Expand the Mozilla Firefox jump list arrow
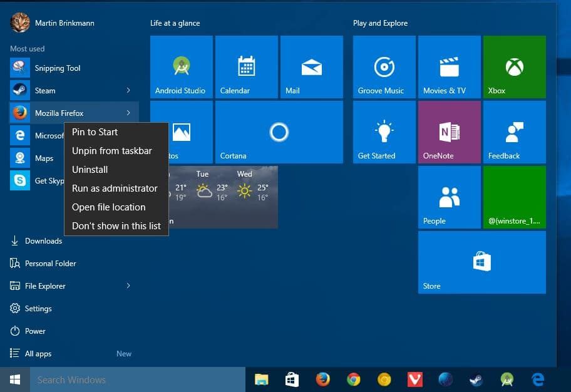Viewport: 571px width, 392px height. (x=128, y=113)
